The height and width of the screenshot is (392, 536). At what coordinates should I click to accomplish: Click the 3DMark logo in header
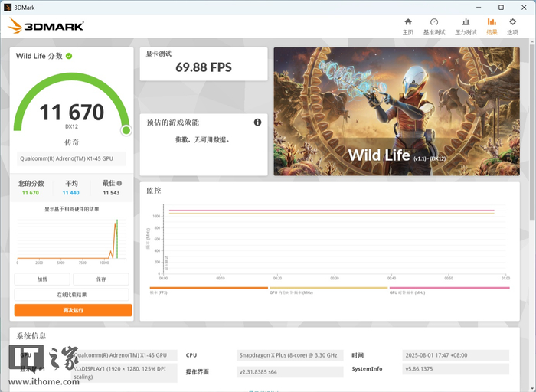(x=45, y=26)
